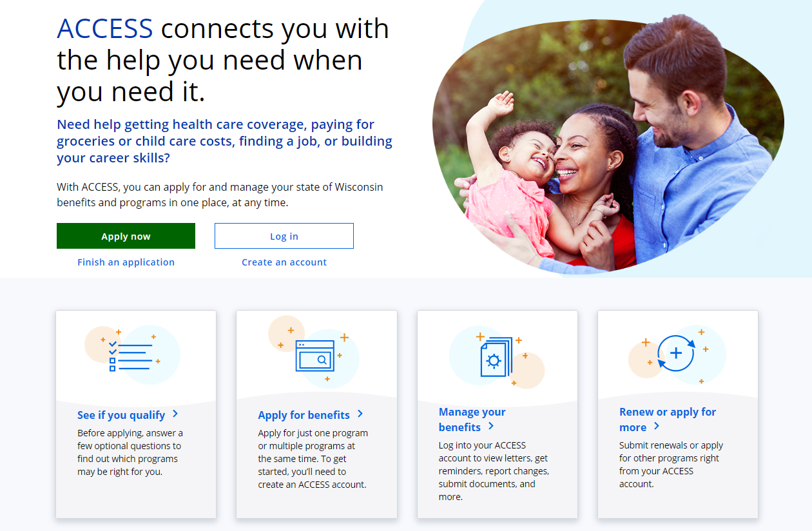Click the Manage your benefits card description text
The width and height of the screenshot is (812, 531).
(494, 471)
